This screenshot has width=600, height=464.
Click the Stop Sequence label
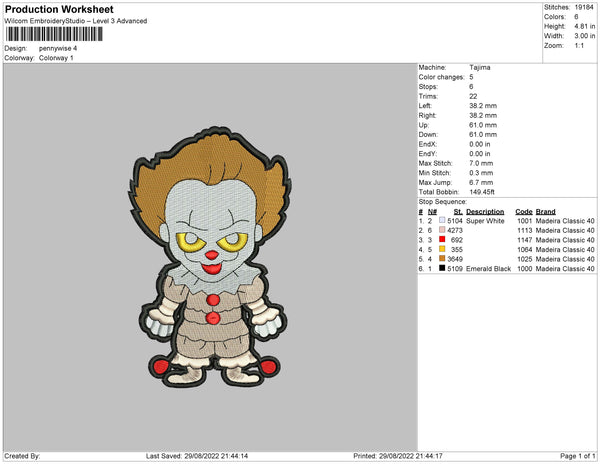pyautogui.click(x=443, y=202)
